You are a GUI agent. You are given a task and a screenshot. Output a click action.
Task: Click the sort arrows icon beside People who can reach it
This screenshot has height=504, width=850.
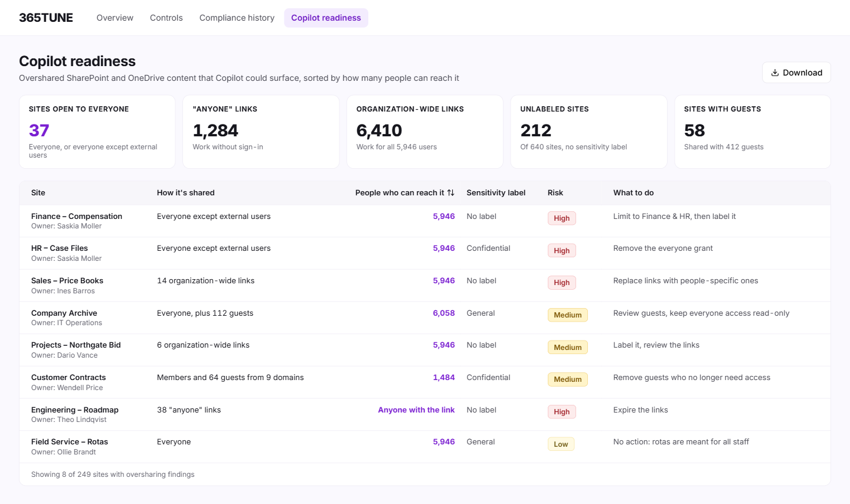(451, 193)
